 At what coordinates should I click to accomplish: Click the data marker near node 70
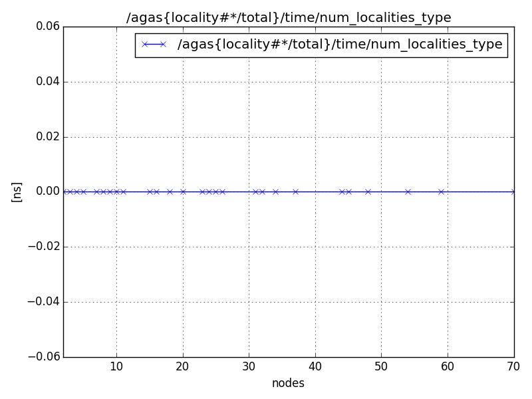click(x=512, y=192)
